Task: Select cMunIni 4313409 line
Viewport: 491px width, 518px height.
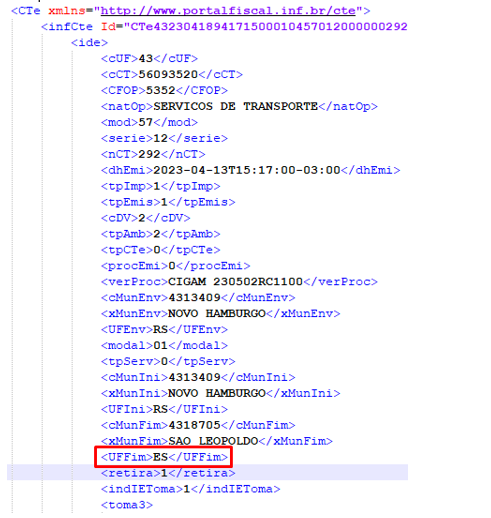Action: (198, 377)
